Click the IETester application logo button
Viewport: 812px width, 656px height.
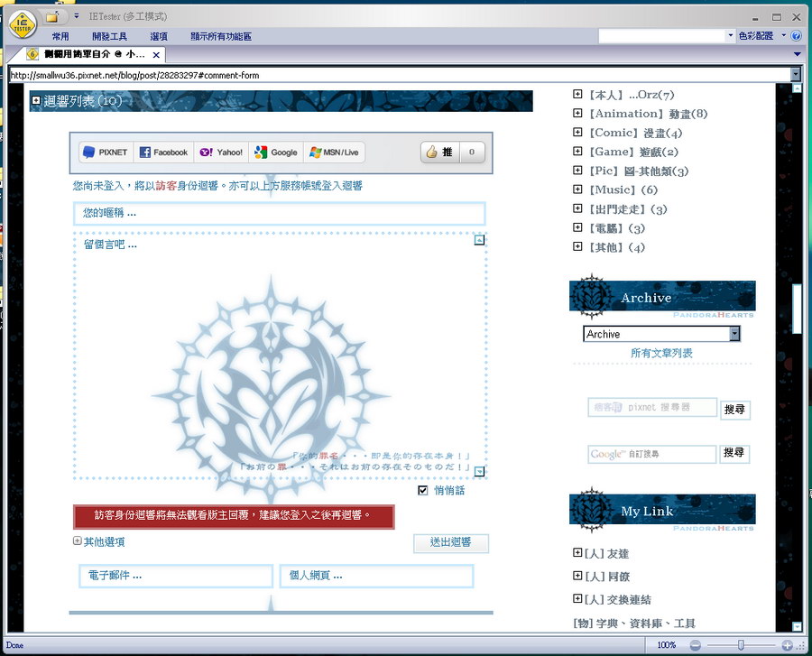click(x=23, y=24)
